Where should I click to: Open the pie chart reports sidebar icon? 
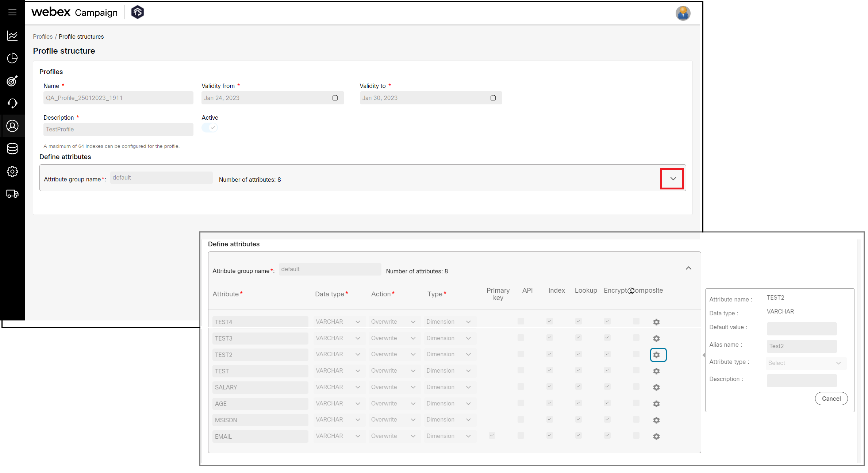pos(12,58)
